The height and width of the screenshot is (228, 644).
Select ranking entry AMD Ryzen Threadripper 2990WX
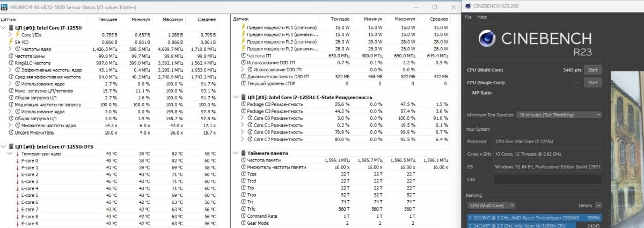point(534,218)
